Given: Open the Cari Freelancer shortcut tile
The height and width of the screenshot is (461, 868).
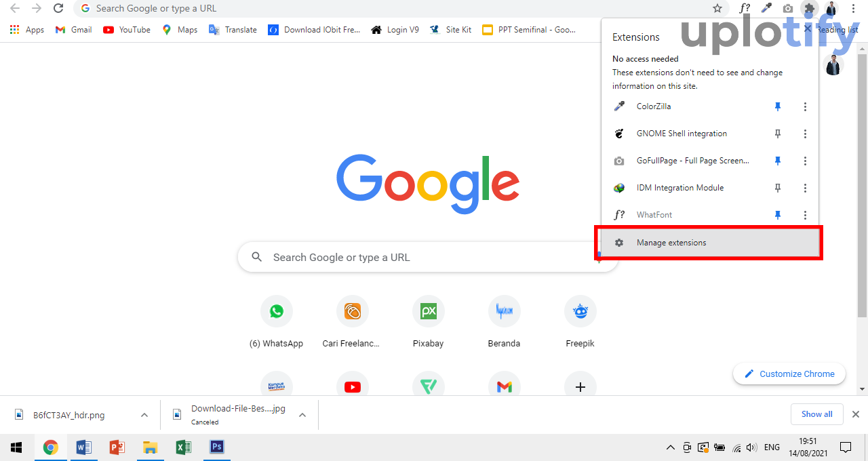Looking at the screenshot, I should coord(353,322).
